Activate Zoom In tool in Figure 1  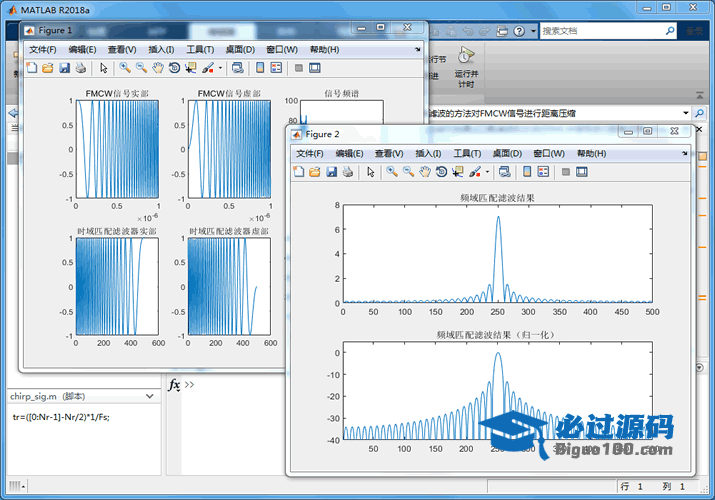coord(124,68)
